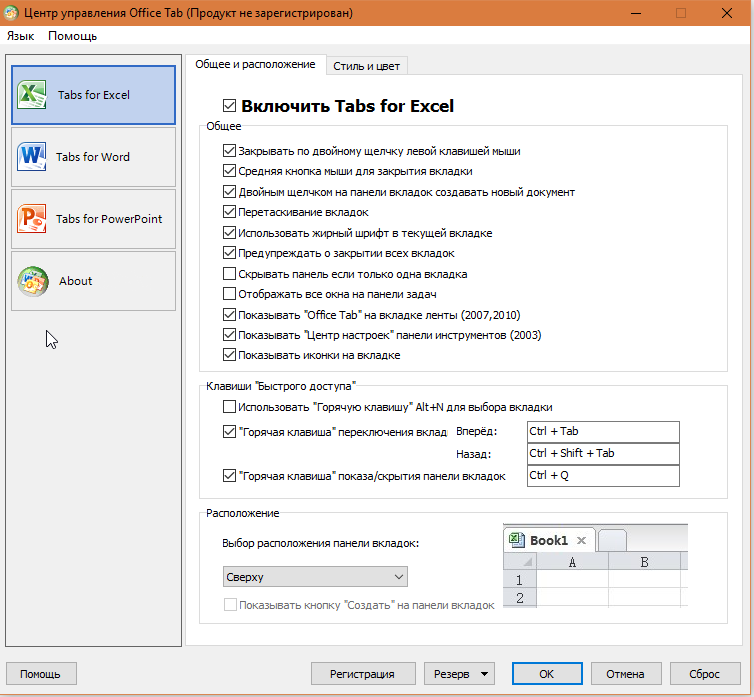
Task: Close the Book1 preview tab
Action: coord(581,540)
